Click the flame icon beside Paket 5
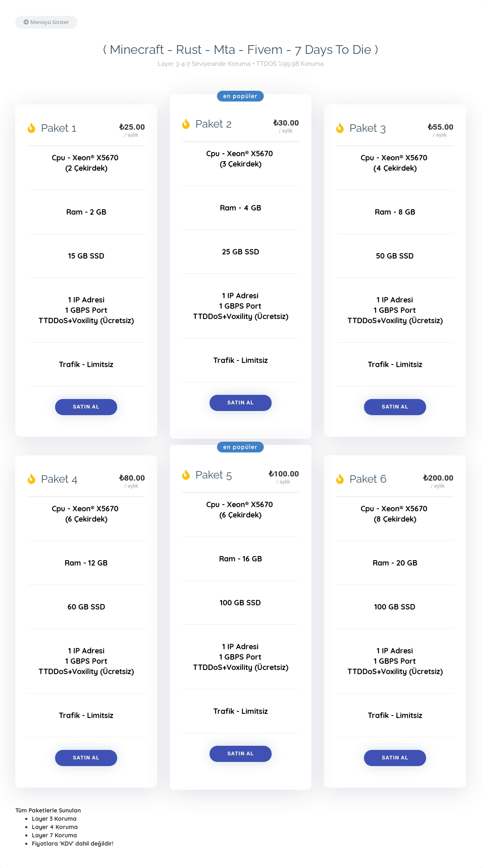482x868 pixels. 186,475
